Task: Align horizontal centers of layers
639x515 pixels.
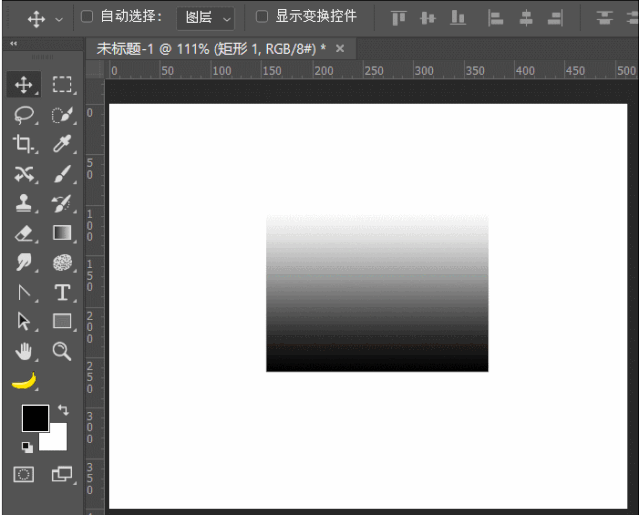Action: (x=526, y=18)
